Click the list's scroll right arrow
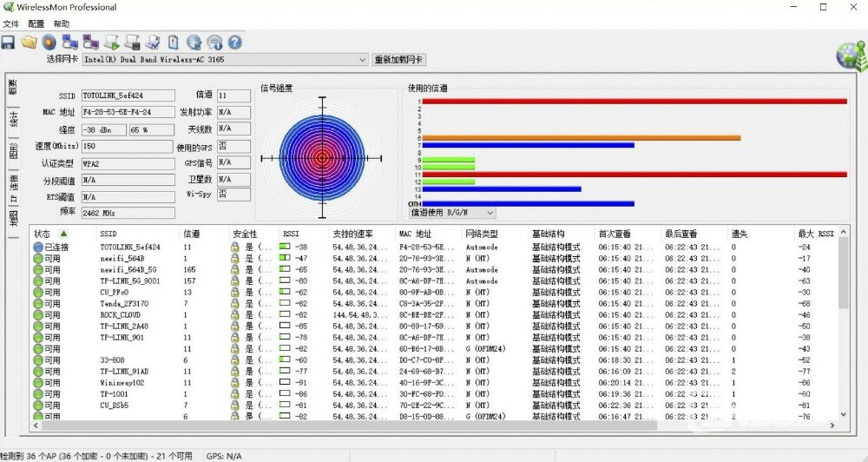The image size is (868, 462). 832,426
